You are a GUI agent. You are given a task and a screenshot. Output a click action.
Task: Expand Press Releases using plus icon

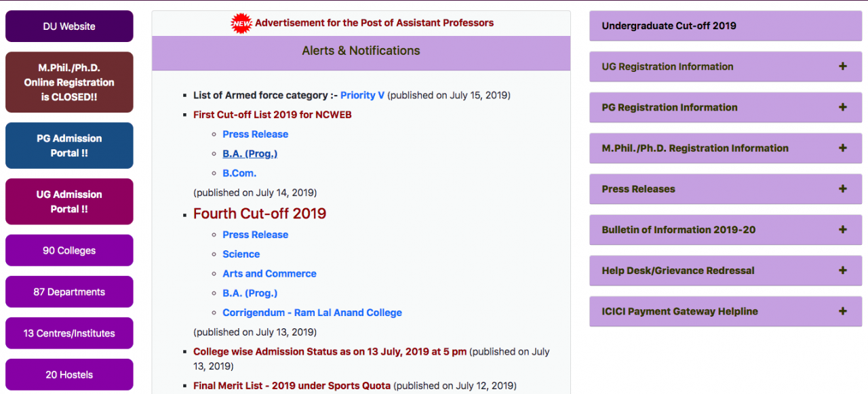coord(842,189)
